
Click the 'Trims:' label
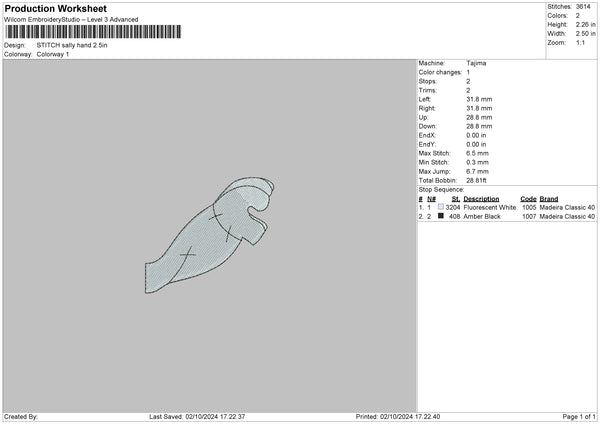pos(427,90)
